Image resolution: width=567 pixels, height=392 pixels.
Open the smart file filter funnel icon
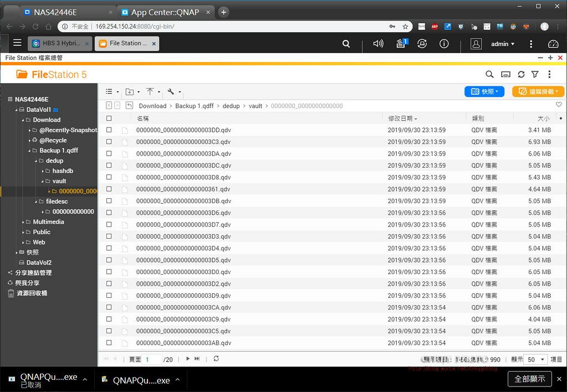click(x=535, y=74)
